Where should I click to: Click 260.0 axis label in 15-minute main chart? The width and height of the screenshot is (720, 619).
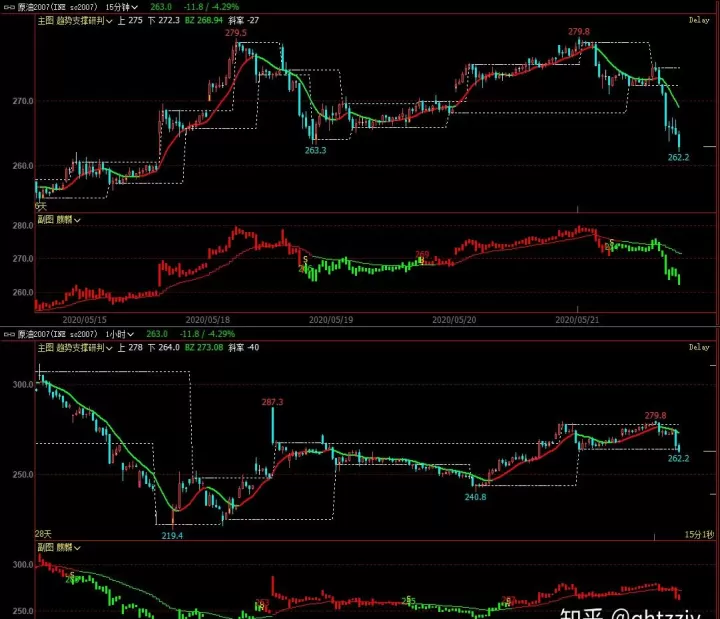(23, 166)
